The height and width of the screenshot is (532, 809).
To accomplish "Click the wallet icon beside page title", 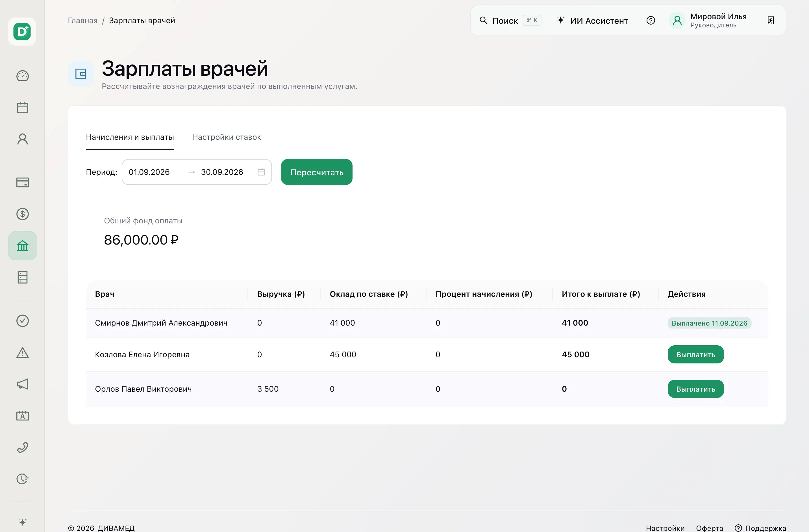I will (81, 74).
